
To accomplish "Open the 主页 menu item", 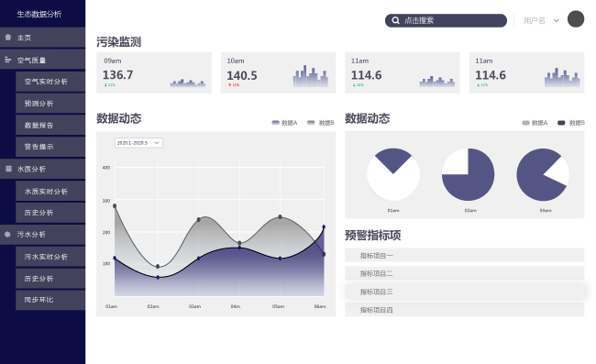I will coord(42,38).
